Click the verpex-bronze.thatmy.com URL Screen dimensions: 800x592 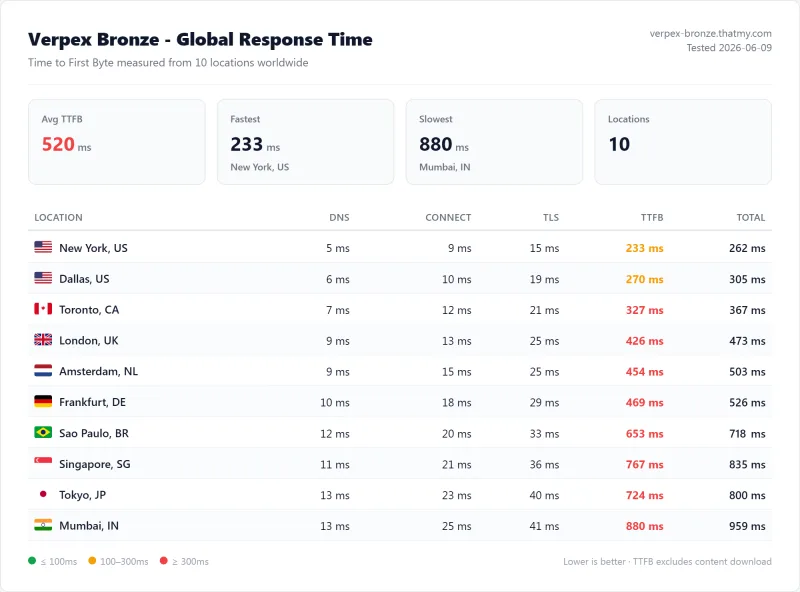(x=710, y=34)
